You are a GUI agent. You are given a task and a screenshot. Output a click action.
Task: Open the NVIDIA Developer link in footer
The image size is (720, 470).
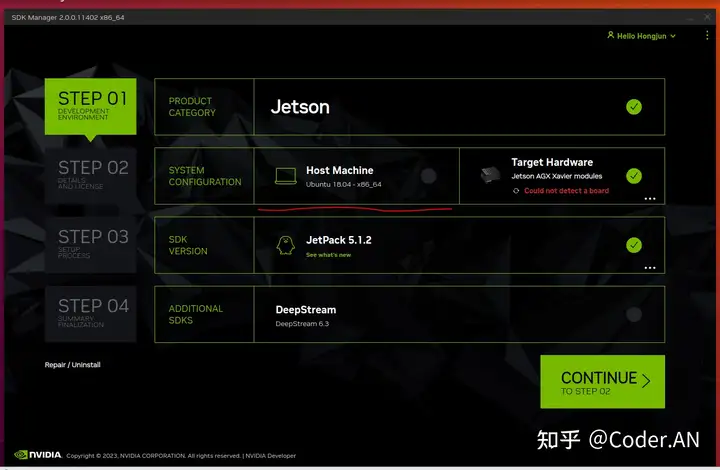coord(270,456)
